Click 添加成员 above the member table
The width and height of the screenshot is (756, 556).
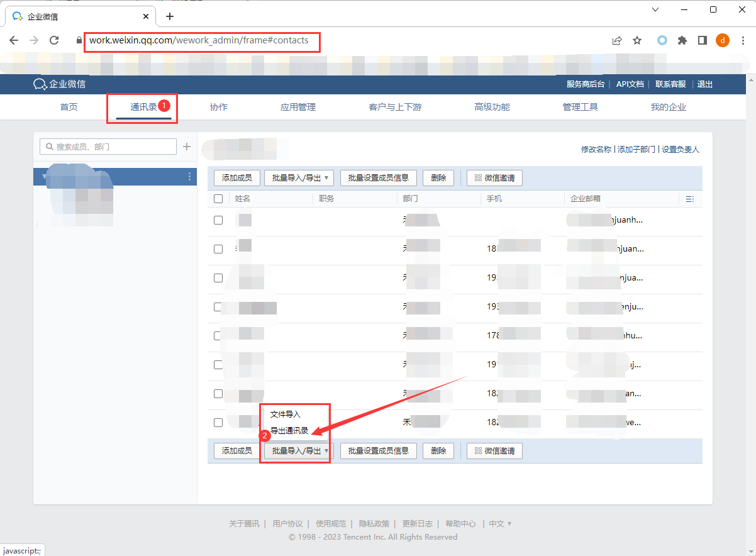pos(237,178)
